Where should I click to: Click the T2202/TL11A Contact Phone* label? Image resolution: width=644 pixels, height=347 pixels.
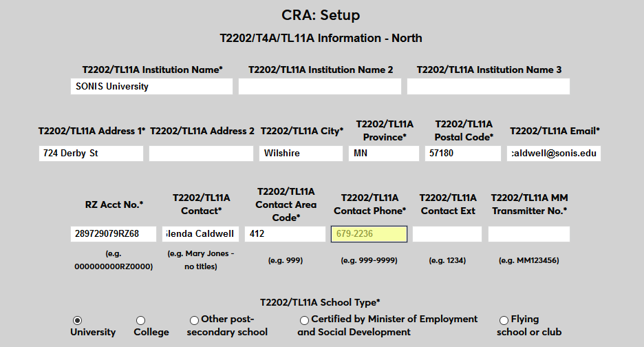click(369, 204)
